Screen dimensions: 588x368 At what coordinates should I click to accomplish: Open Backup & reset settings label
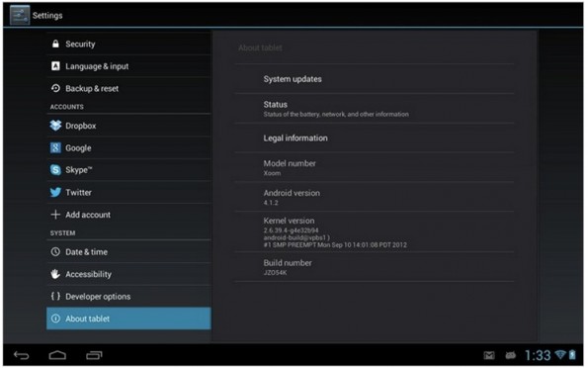click(92, 89)
